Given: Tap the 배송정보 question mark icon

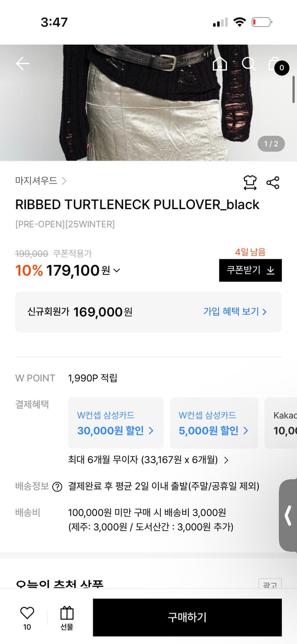Looking at the screenshot, I should (x=57, y=486).
